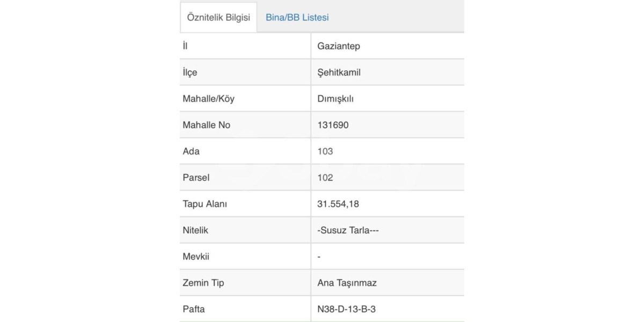Select the Öznitelik Bilgisi tab
This screenshot has height=322, width=644.
pos(218,17)
